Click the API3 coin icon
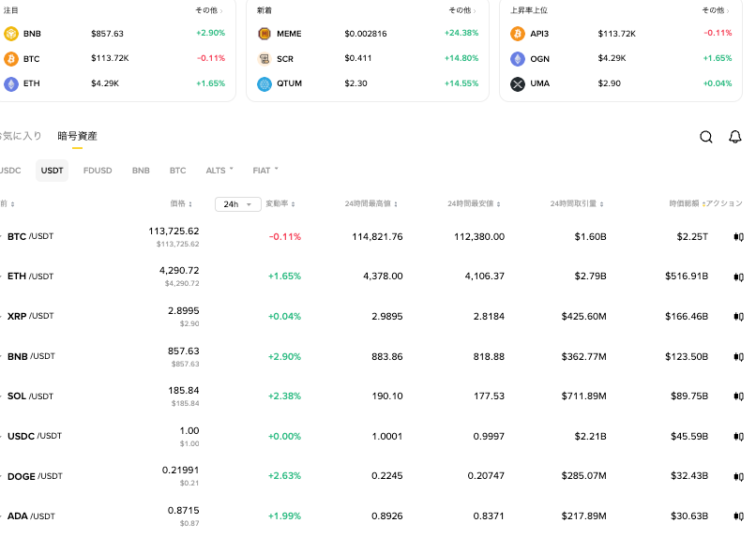The height and width of the screenshot is (538, 756). 518,34
